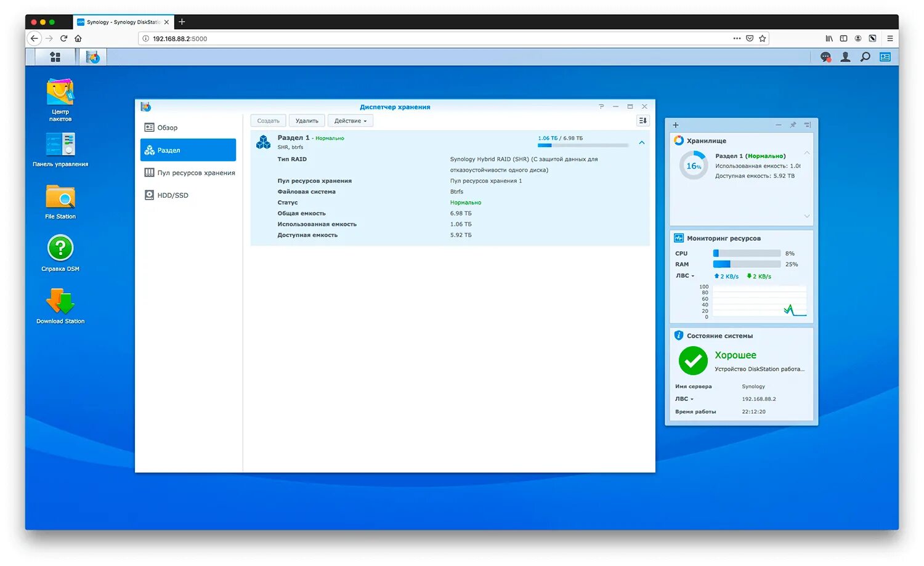
Task: Click the System Health shield icon
Action: [679, 336]
